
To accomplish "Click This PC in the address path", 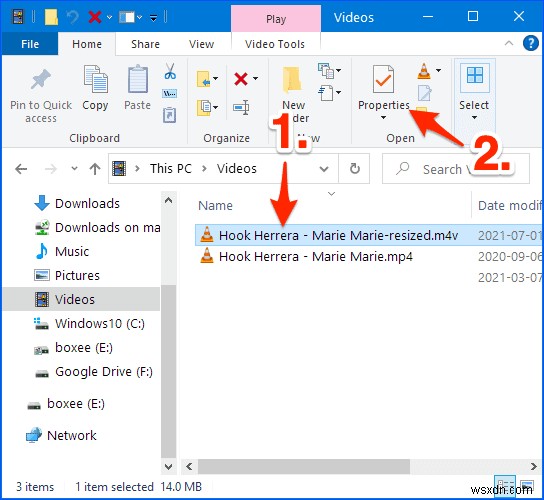I will point(171,169).
